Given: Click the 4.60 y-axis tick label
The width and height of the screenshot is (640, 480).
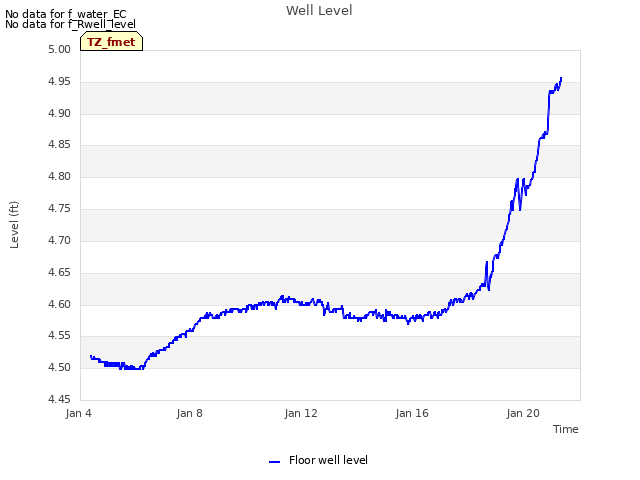Looking at the screenshot, I should [59, 304].
